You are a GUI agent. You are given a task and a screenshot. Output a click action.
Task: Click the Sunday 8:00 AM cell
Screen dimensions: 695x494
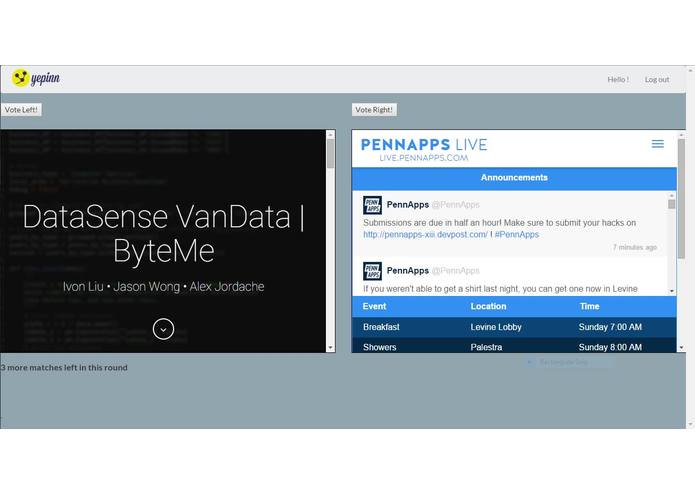(x=610, y=347)
